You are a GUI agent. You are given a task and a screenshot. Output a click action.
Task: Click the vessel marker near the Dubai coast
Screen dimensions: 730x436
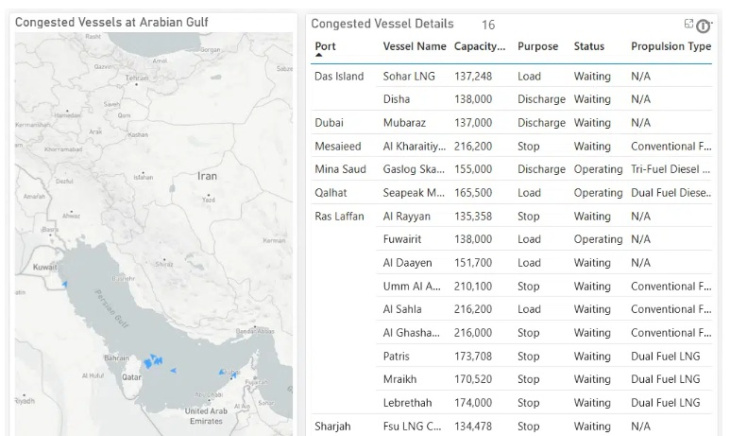coord(234,375)
